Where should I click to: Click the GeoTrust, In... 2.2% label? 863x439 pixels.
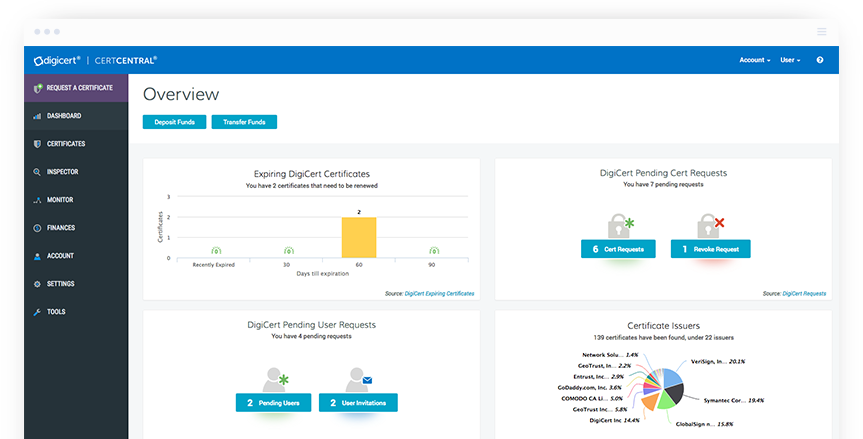click(x=604, y=366)
